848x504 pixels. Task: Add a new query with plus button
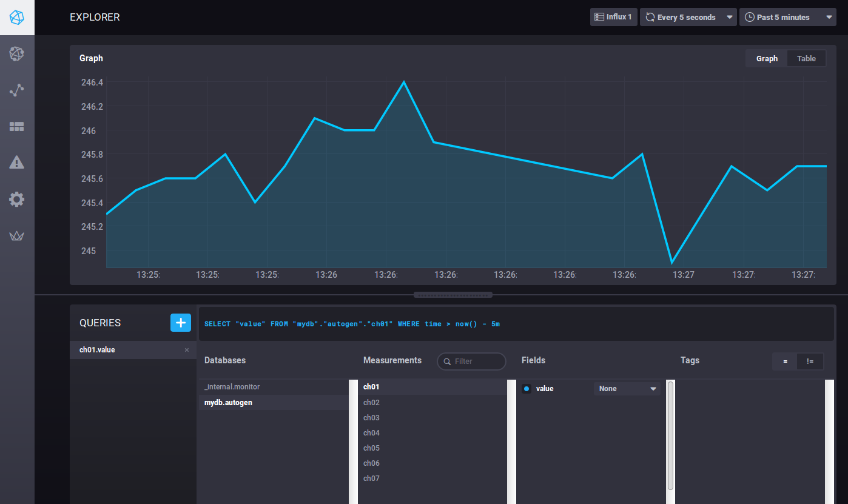(180, 323)
